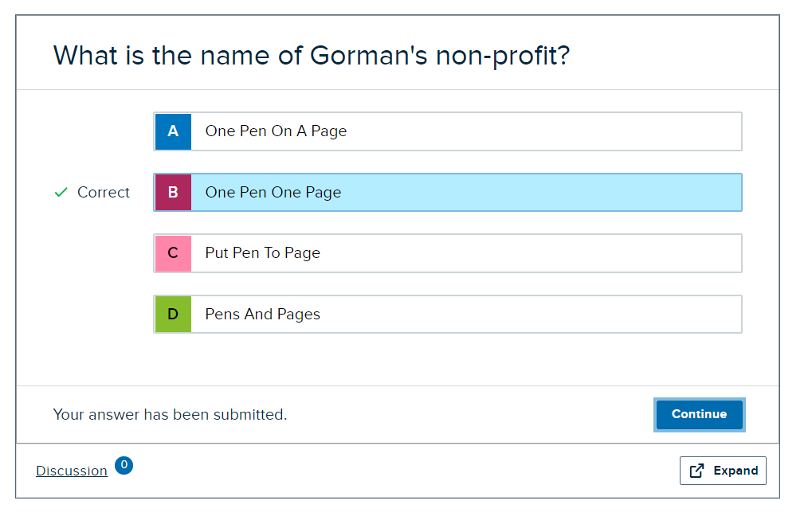Click the discussion count badge showing 0
This screenshot has width=812, height=524.
click(x=124, y=465)
